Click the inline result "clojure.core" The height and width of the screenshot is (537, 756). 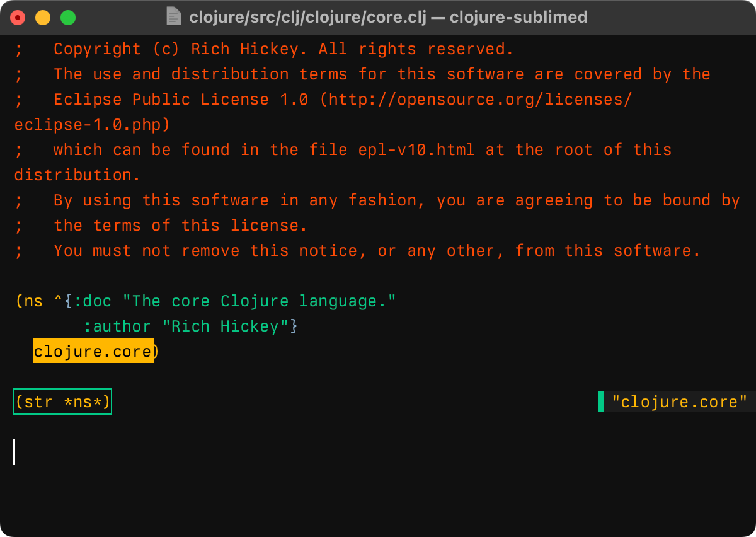(x=679, y=401)
